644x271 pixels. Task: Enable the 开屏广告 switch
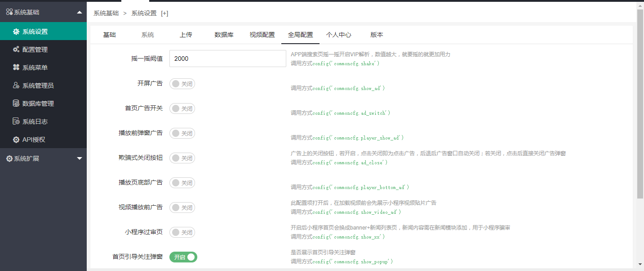(182, 83)
